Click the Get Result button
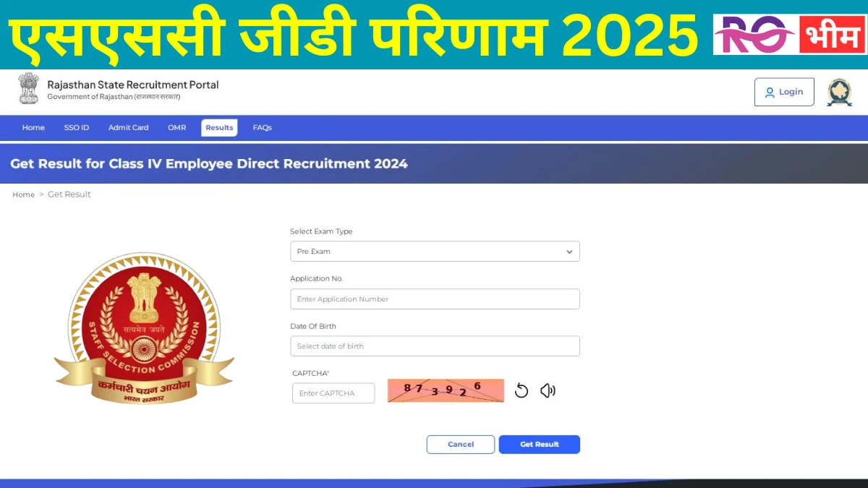This screenshot has height=488, width=868. 540,445
